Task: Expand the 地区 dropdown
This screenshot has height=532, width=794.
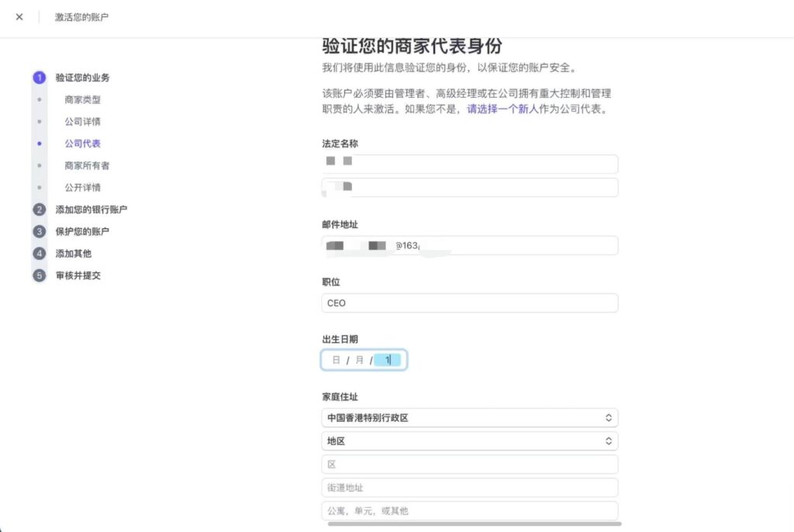Action: pyautogui.click(x=469, y=441)
